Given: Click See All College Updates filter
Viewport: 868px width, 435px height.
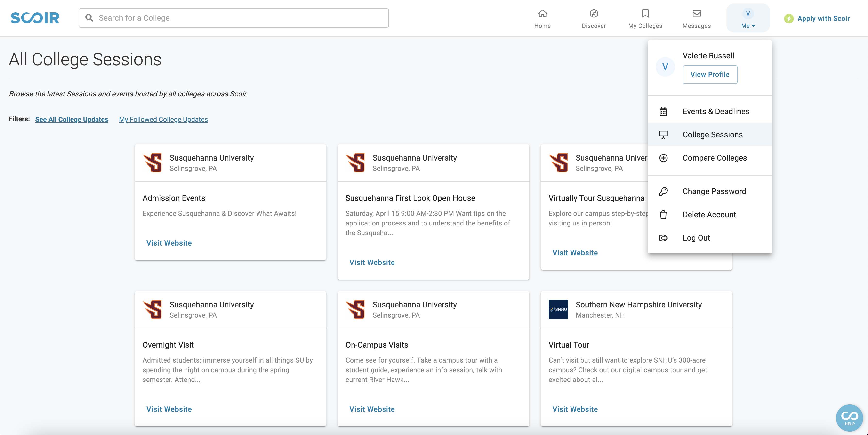Looking at the screenshot, I should 72,119.
